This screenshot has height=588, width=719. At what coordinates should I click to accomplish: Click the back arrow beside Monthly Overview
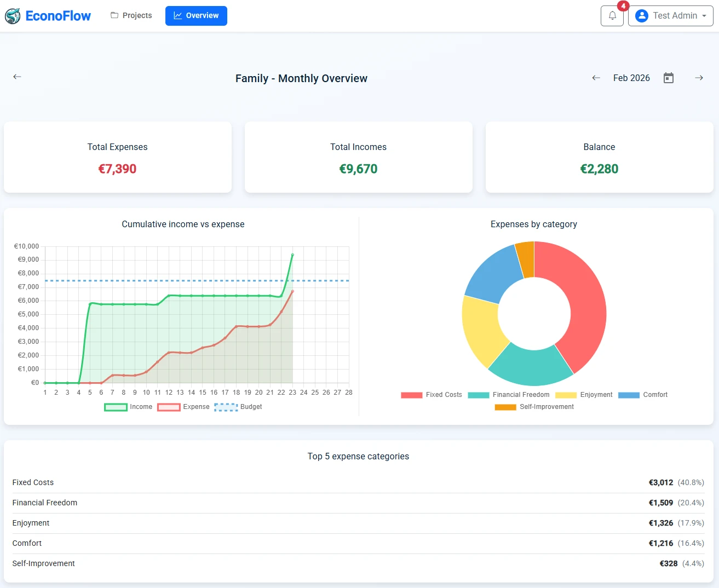pyautogui.click(x=17, y=77)
